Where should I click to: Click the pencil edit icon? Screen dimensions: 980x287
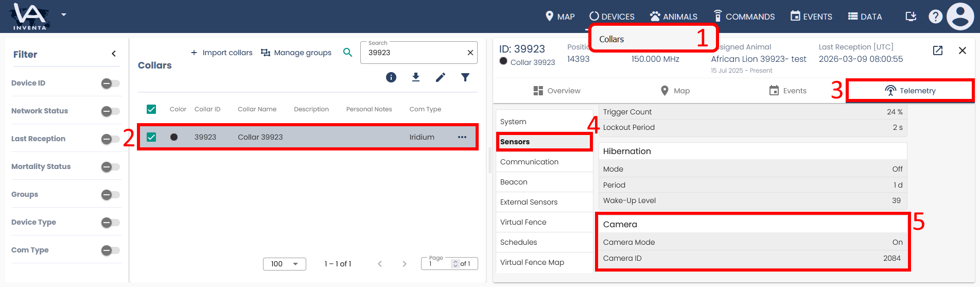point(441,77)
